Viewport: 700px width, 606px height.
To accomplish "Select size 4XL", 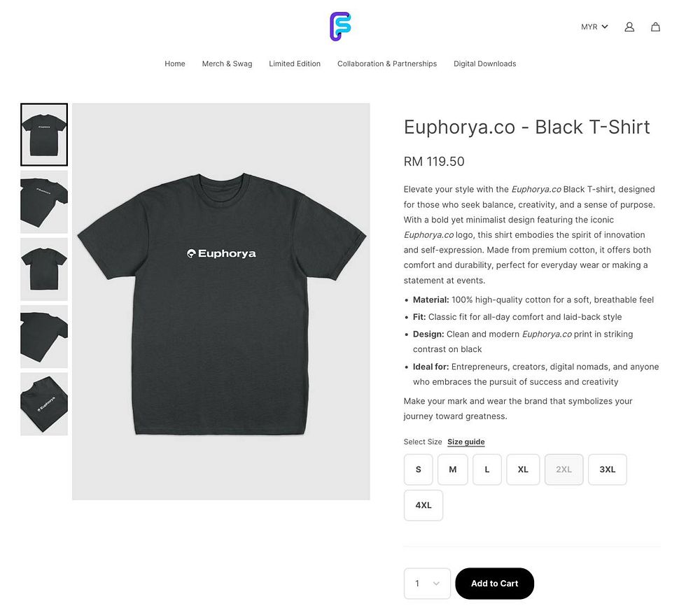I will pyautogui.click(x=423, y=505).
